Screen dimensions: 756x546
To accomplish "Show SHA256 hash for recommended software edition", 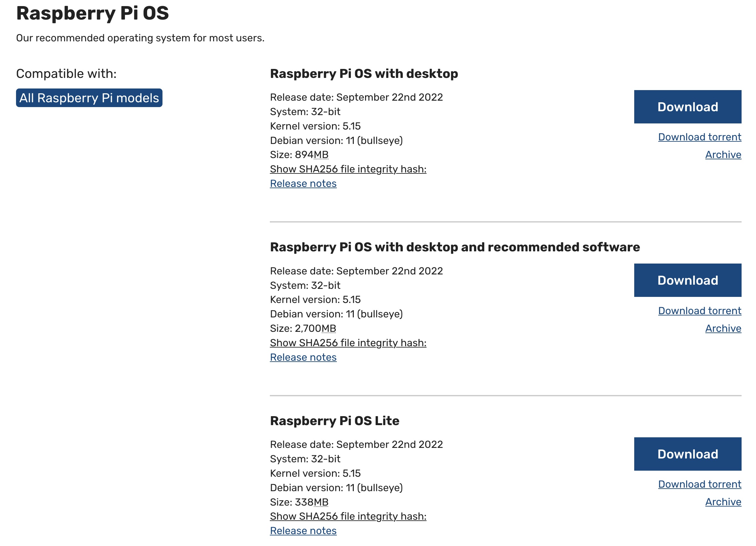I will [x=348, y=342].
